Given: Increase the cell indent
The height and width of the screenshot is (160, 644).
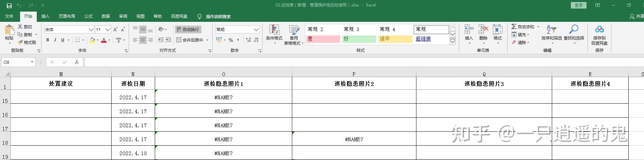Looking at the screenshot, I should click(x=168, y=40).
